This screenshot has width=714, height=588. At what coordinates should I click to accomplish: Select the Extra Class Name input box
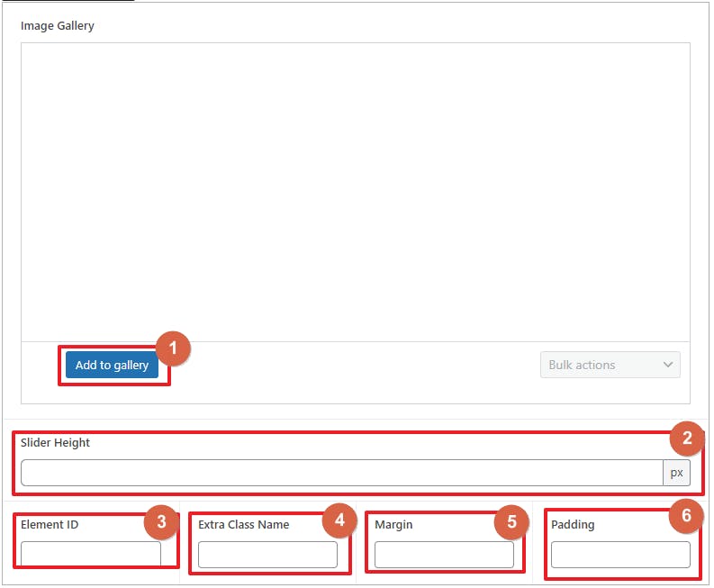[267, 555]
